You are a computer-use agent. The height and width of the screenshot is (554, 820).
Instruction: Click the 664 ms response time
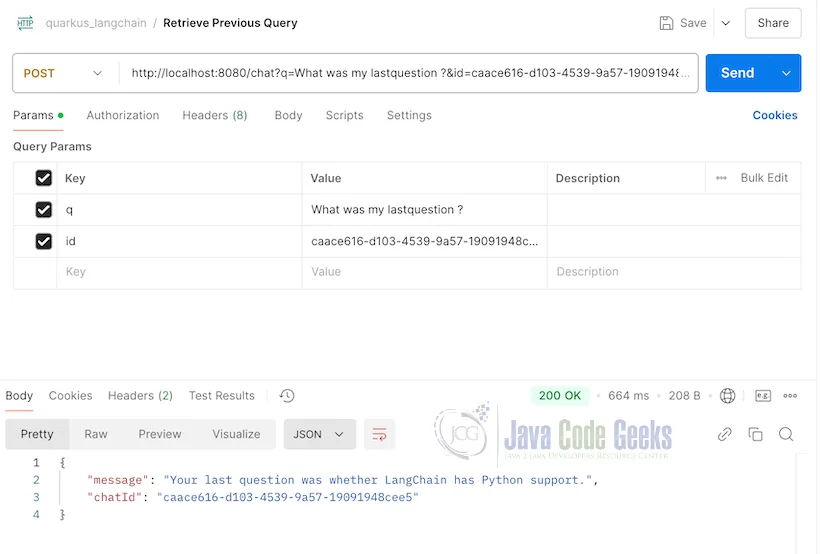coord(628,396)
